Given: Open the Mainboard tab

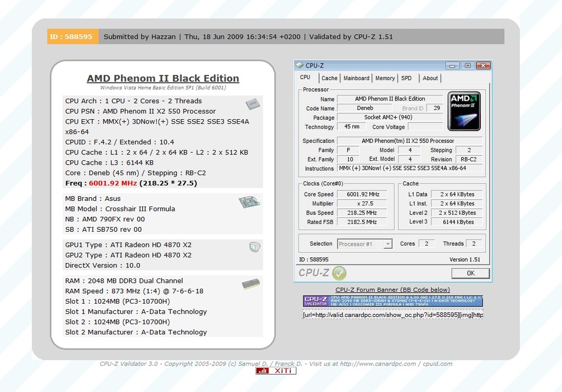Looking at the screenshot, I should coord(356,78).
